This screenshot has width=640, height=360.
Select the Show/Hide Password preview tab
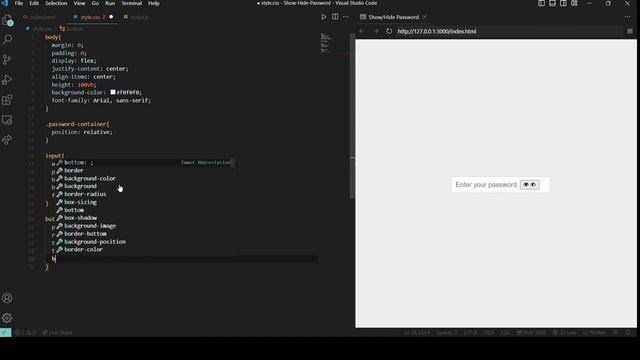tap(393, 17)
